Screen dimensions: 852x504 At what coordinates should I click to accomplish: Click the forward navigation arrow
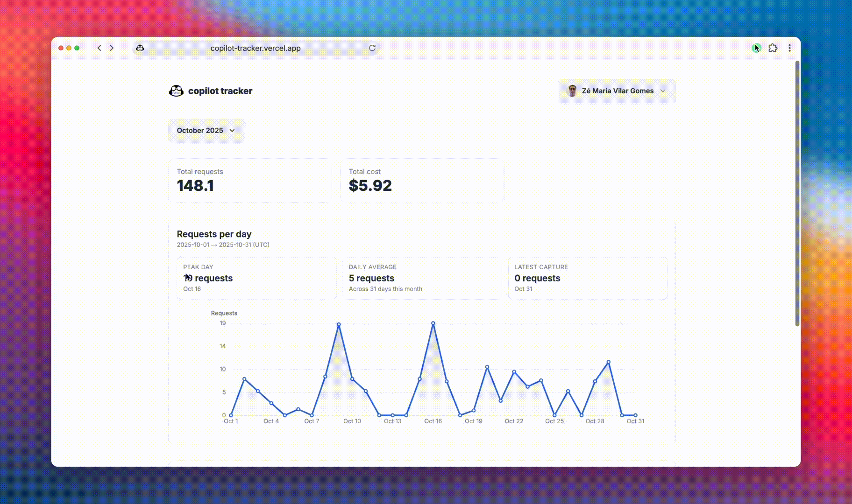coord(112,48)
